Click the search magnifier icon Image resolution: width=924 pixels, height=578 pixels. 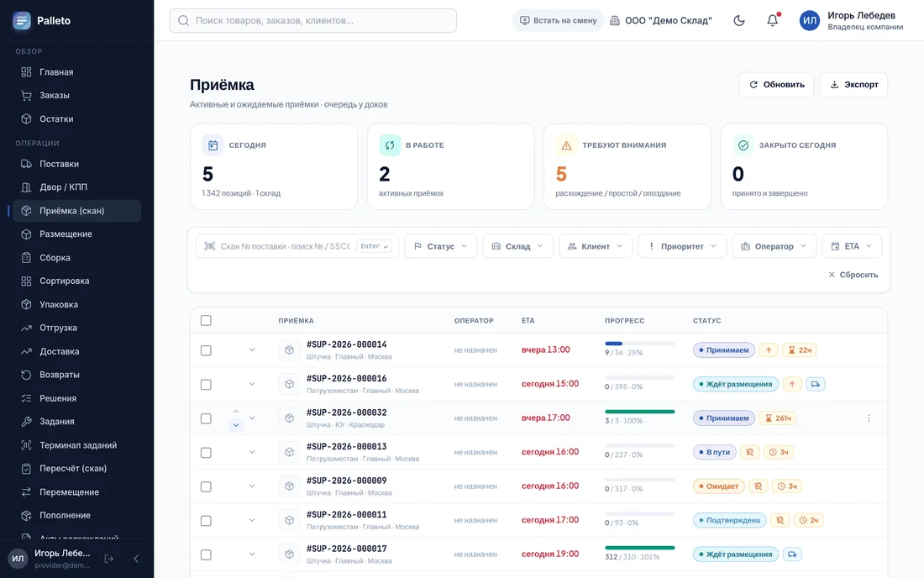(183, 21)
